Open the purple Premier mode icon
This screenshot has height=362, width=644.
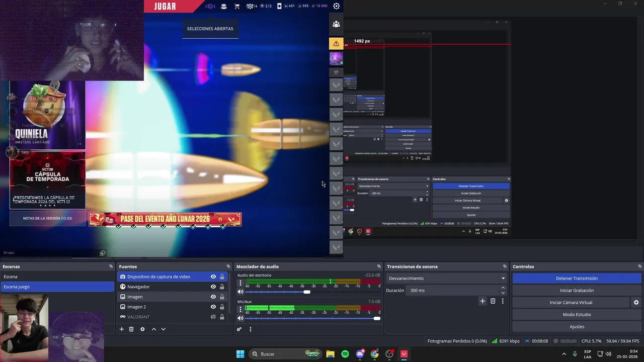click(x=210, y=6)
